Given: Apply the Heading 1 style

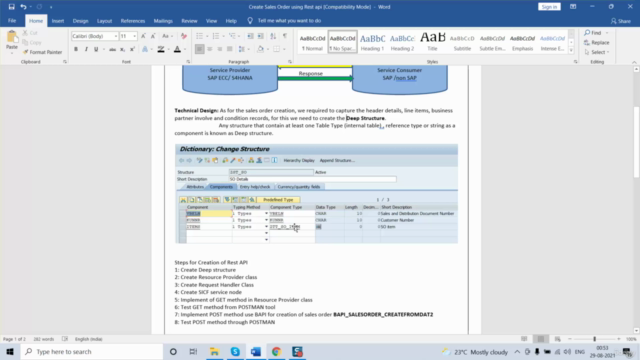Looking at the screenshot, I should tap(372, 42).
